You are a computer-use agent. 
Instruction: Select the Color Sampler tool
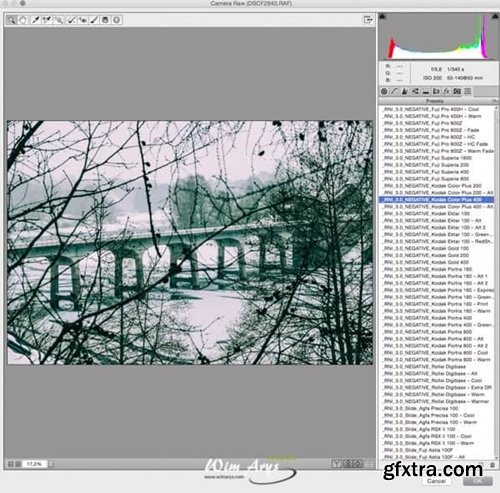coord(47,20)
